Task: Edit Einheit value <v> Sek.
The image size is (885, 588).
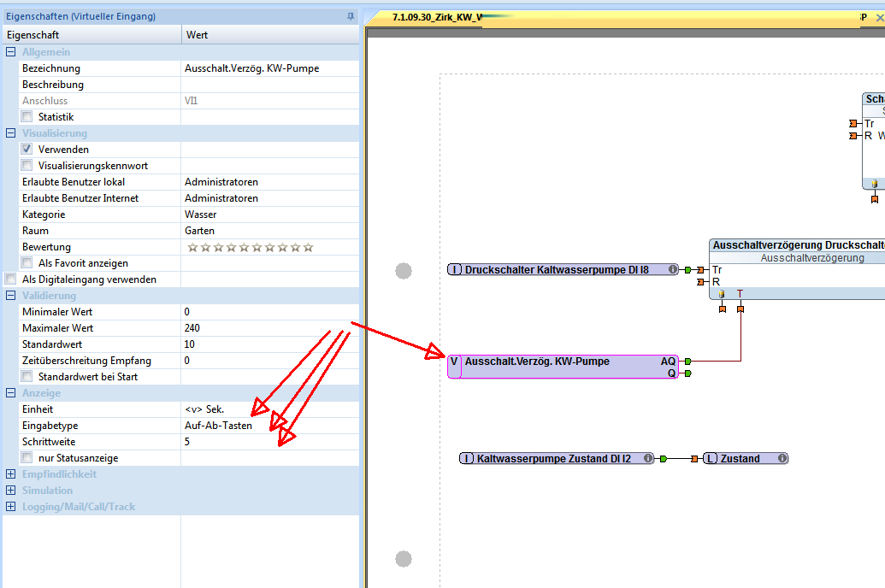Action: point(270,409)
